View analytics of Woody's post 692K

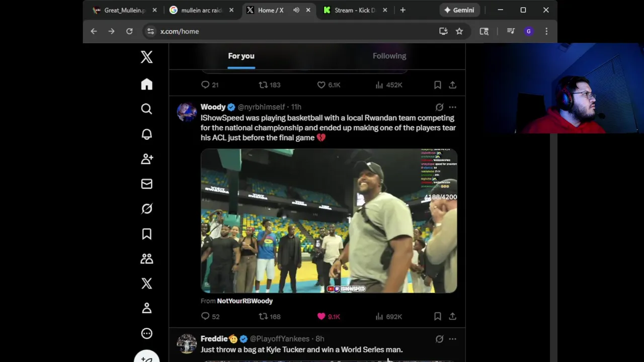(388, 316)
